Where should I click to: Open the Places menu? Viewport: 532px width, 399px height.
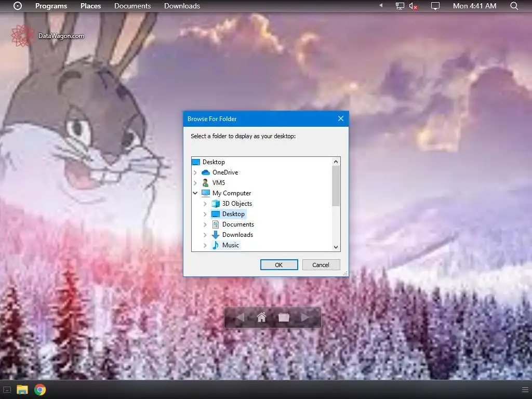point(90,6)
